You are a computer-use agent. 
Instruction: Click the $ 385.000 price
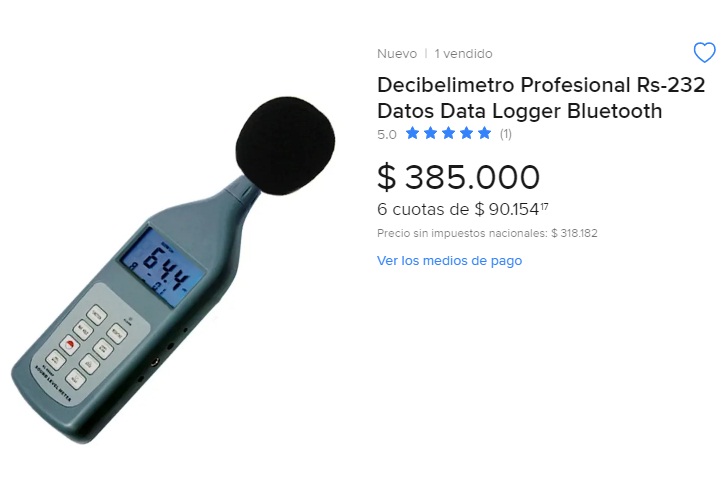458,177
